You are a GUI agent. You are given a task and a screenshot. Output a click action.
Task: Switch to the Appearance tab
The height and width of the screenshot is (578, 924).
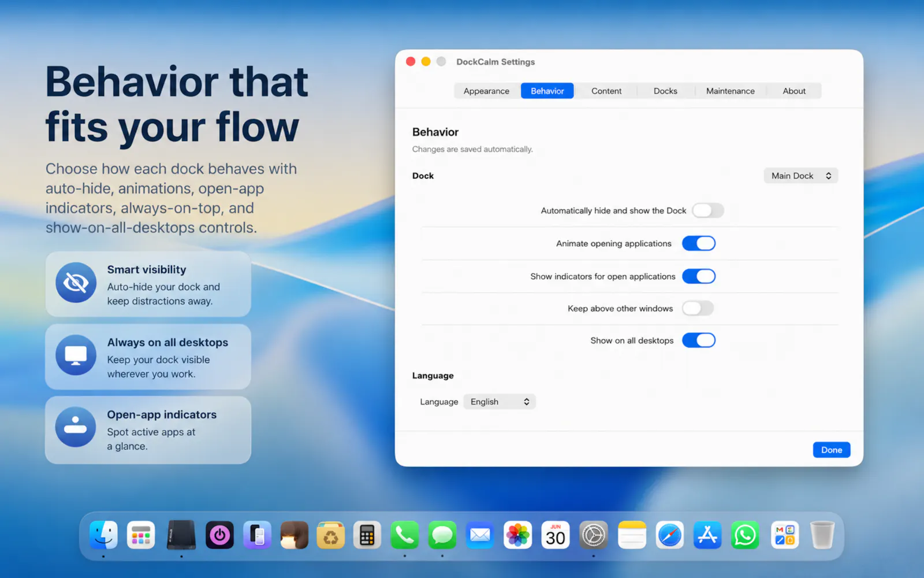486,91
